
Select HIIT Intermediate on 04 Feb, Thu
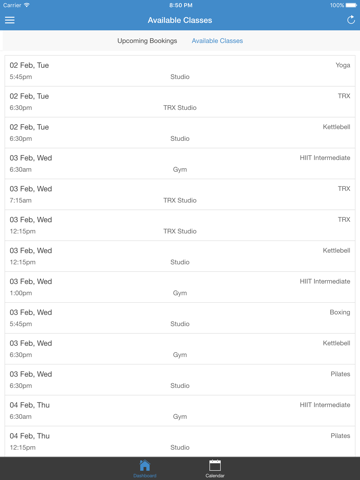[x=180, y=411]
